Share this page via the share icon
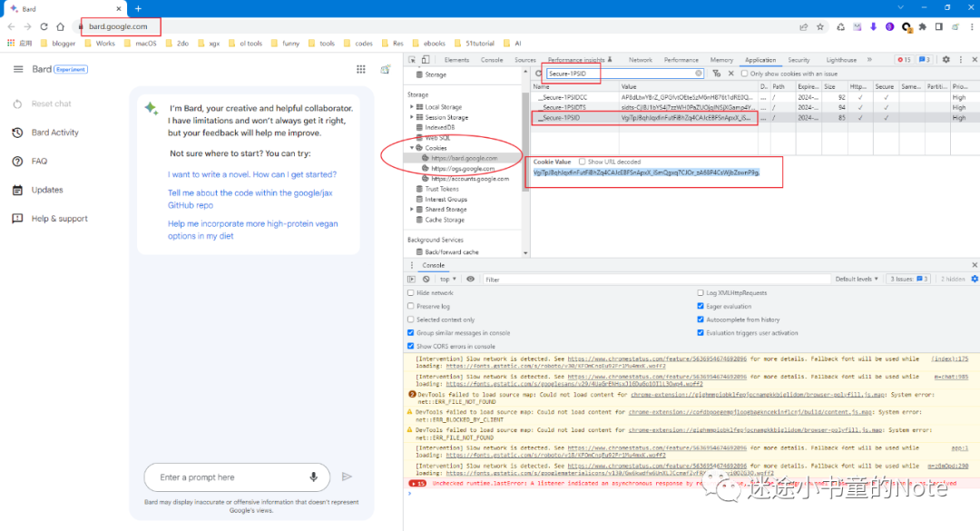 [x=803, y=27]
